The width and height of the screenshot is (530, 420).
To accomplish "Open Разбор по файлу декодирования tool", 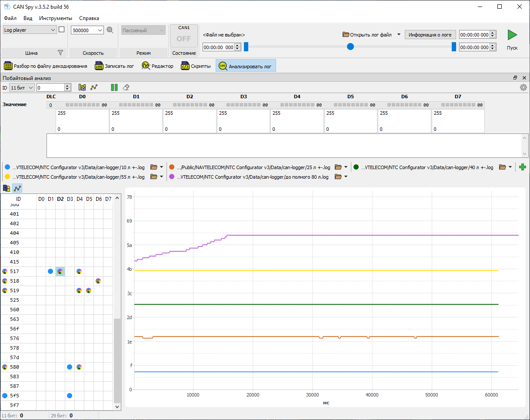I will (x=46, y=66).
